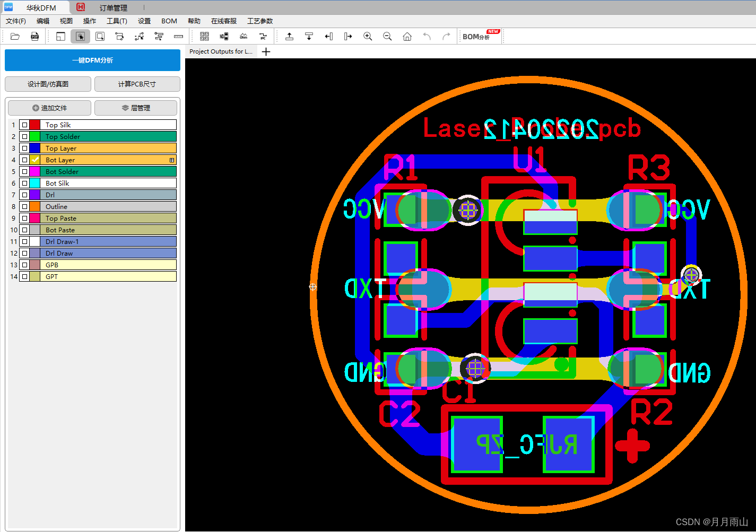756x532 pixels.
Task: Open the impedance (Ohm) analysis tool
Action: [243, 36]
